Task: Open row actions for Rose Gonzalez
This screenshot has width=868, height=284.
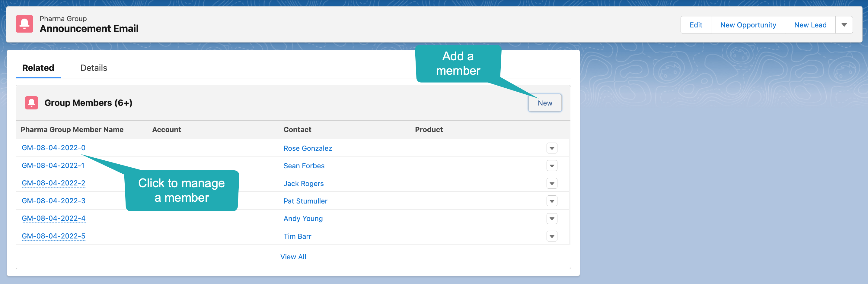Action: (x=552, y=148)
